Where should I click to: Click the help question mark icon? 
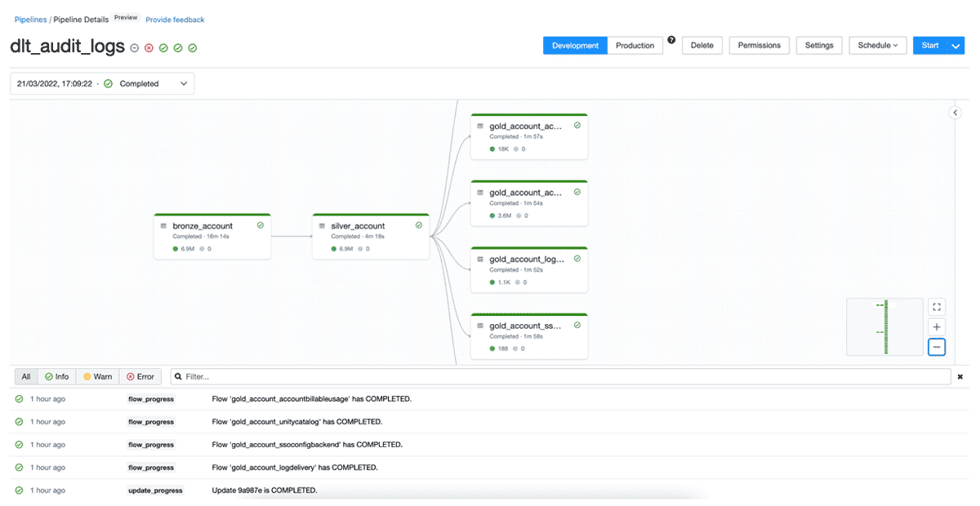[671, 40]
